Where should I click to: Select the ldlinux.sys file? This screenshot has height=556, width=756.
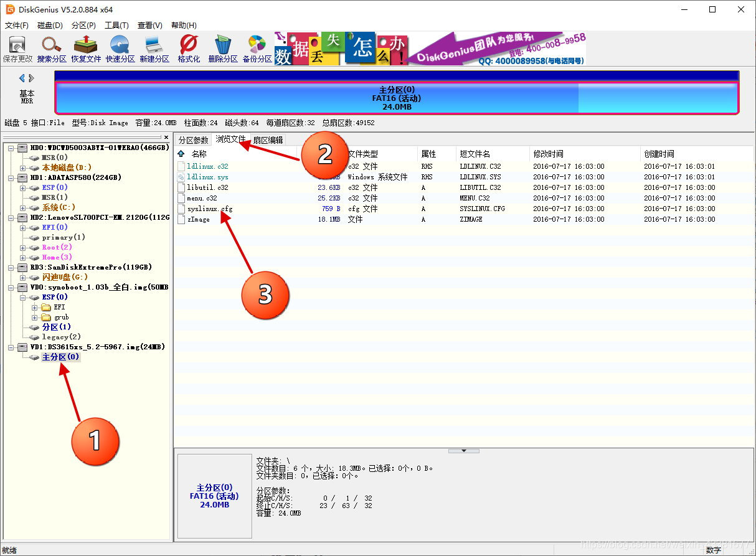click(x=207, y=177)
